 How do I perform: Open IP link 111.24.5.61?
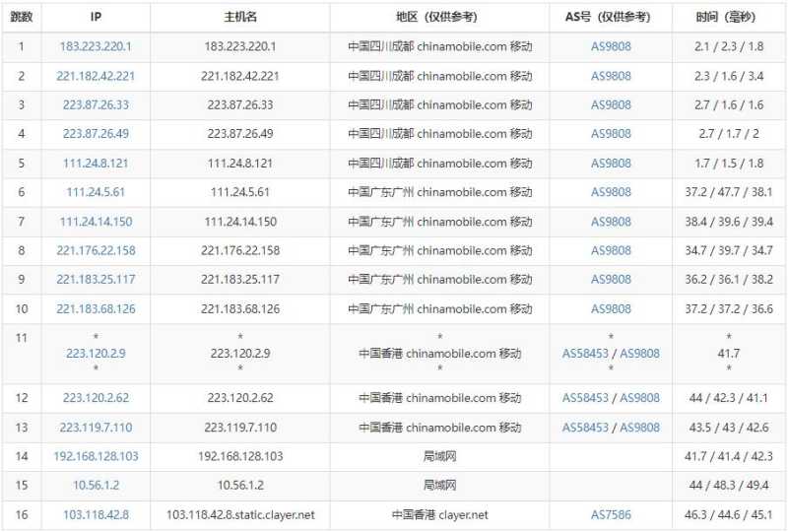(96, 192)
